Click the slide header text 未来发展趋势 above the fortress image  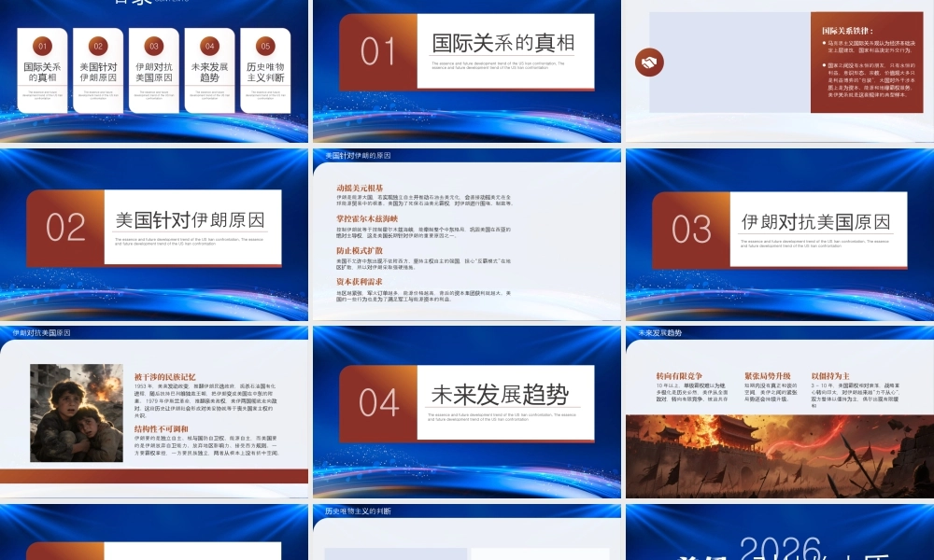tap(660, 332)
